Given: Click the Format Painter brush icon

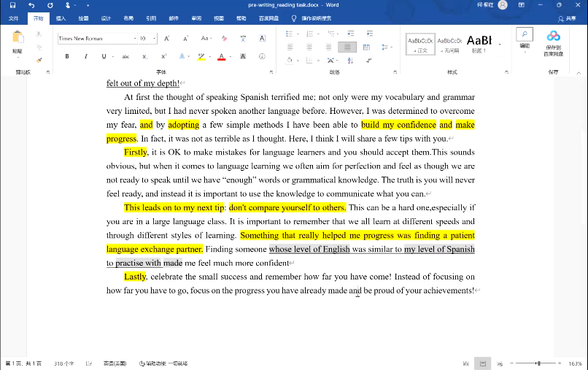Looking at the screenshot, I should [x=39, y=60].
